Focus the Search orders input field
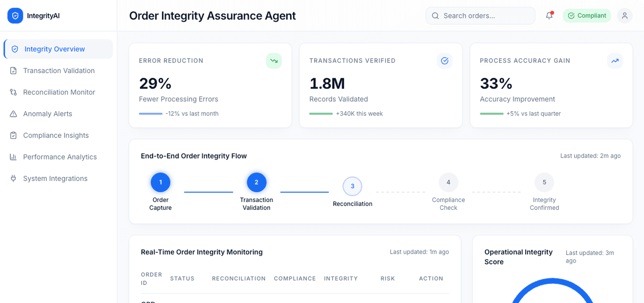Screen dimensions: 644x303 point(480,16)
